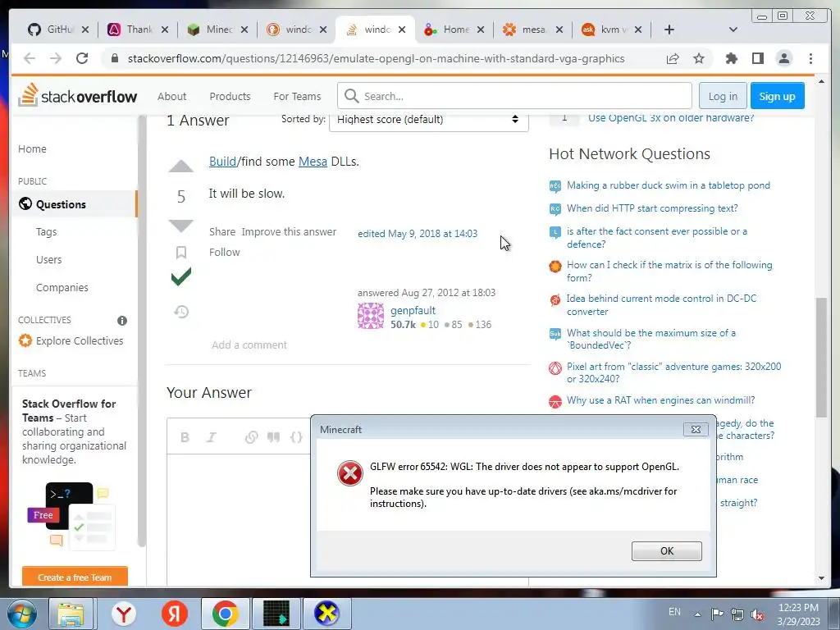840x630 pixels.
Task: Click the edited May 9, 2018 link
Action: 418,234
